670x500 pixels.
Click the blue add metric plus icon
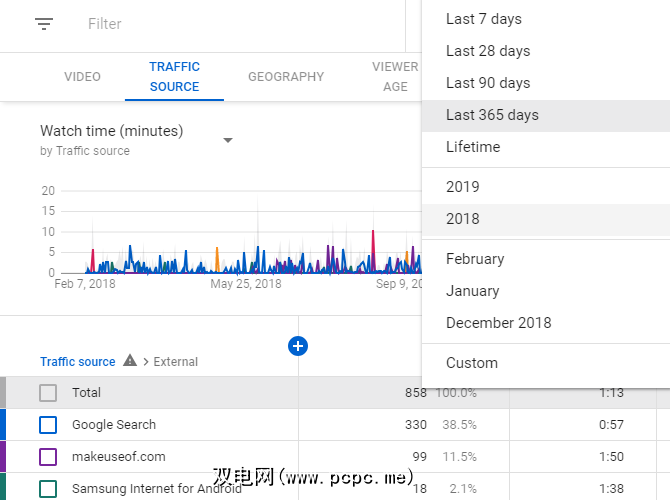297,346
